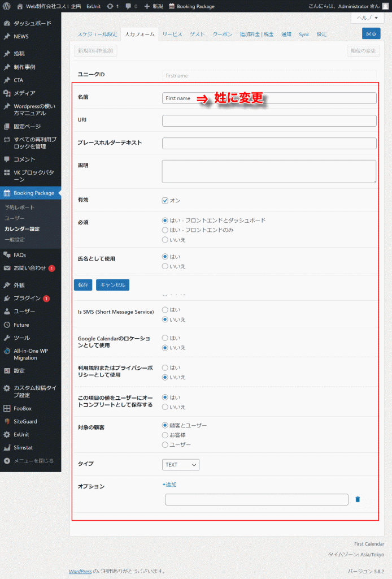Open SiteGuard sidebar icon
This screenshot has height=579, width=392.
(7, 421)
